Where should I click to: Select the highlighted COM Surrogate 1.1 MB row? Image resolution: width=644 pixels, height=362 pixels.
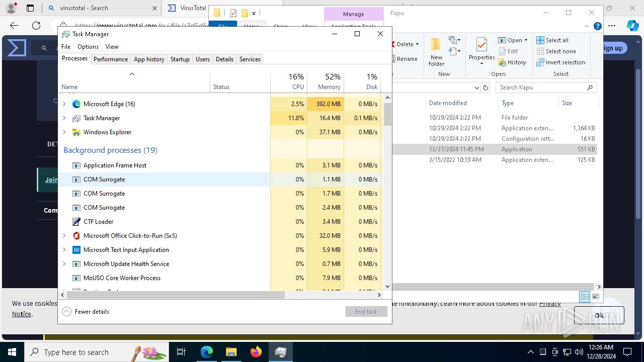coord(220,179)
